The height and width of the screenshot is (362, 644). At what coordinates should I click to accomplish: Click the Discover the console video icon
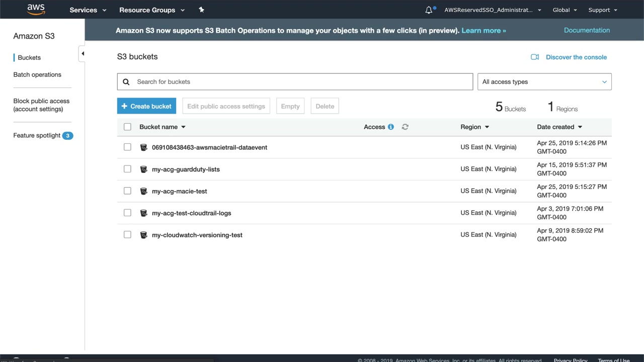pyautogui.click(x=535, y=57)
